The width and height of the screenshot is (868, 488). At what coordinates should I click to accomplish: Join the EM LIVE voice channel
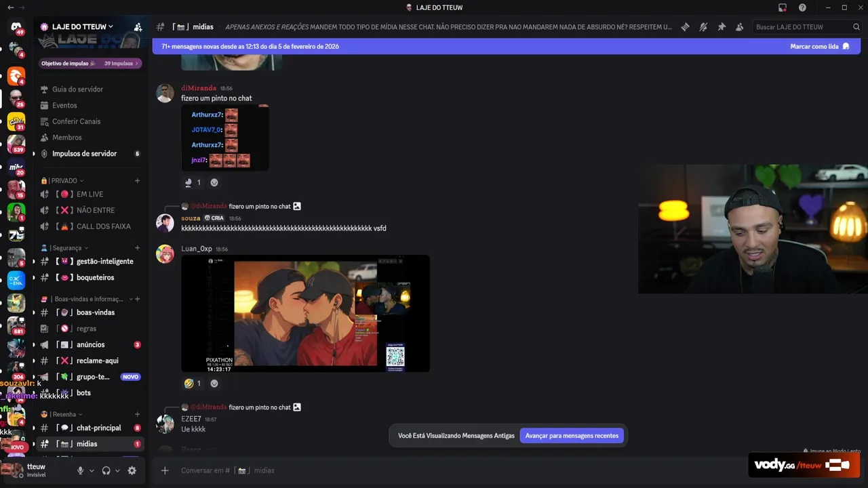click(x=90, y=195)
